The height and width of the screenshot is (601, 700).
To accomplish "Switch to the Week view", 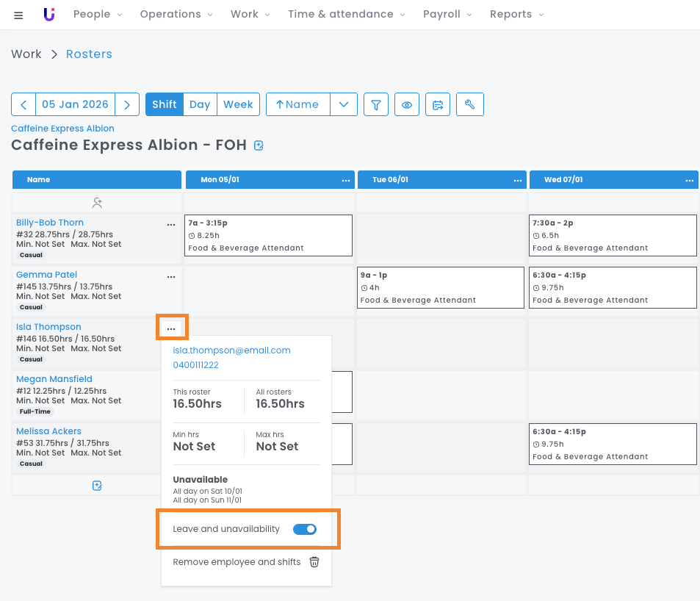I will pos(238,104).
